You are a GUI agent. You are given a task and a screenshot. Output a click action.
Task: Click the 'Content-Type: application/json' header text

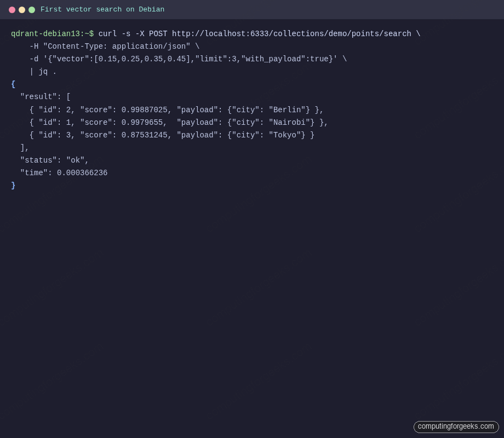[117, 47]
